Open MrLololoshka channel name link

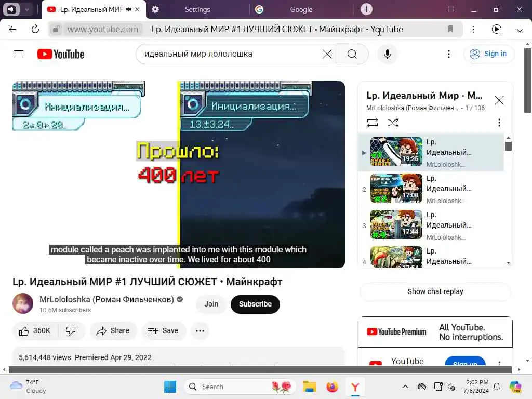pos(107,299)
